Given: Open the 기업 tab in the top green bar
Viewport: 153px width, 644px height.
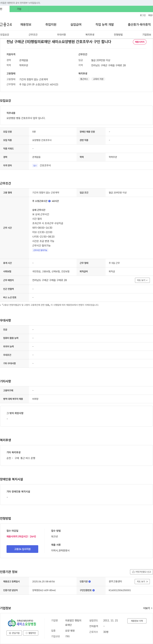Looking at the screenshot, I should [19, 9].
